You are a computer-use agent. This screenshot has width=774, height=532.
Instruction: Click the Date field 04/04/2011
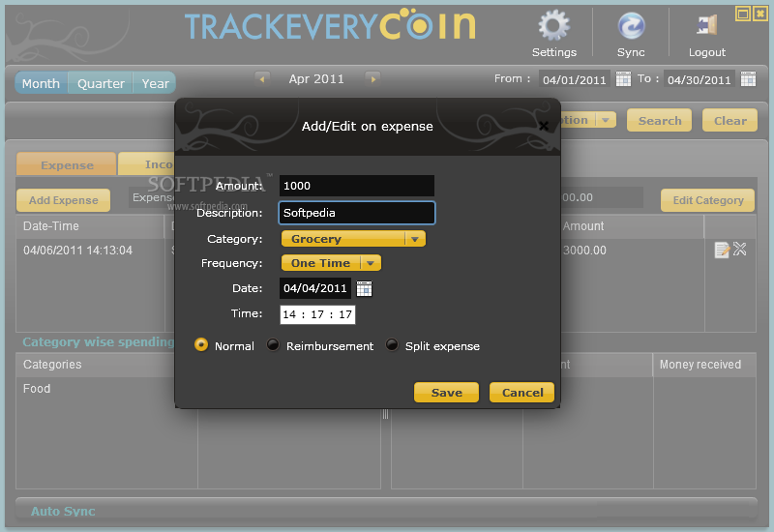coord(315,288)
